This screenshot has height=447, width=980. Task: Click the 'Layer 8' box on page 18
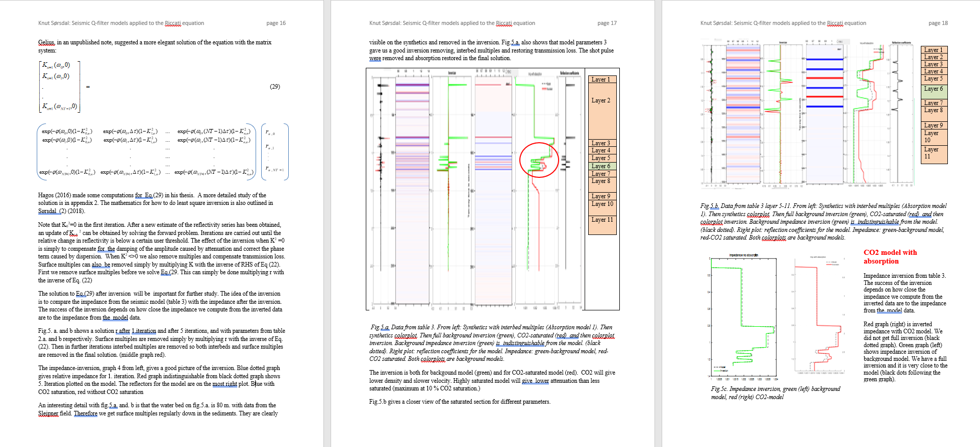coord(934,114)
